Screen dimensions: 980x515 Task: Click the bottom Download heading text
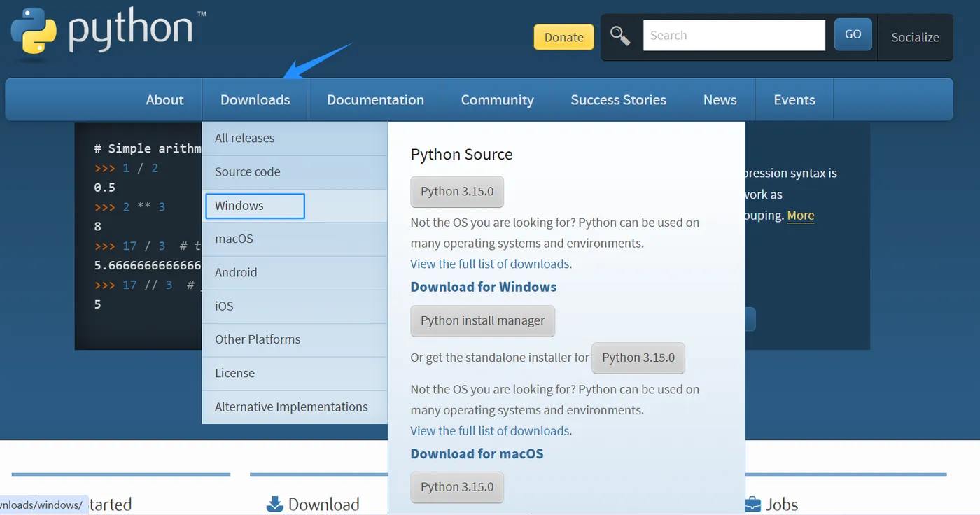click(x=323, y=505)
